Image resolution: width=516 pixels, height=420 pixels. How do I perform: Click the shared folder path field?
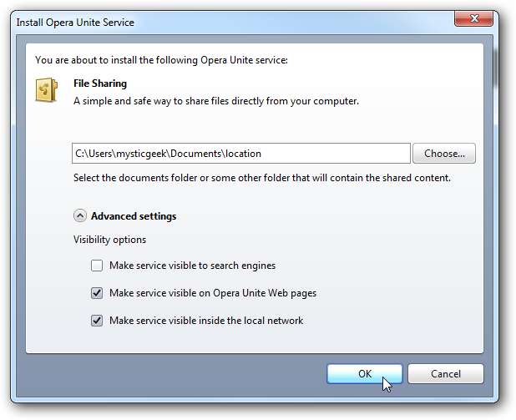coord(240,154)
